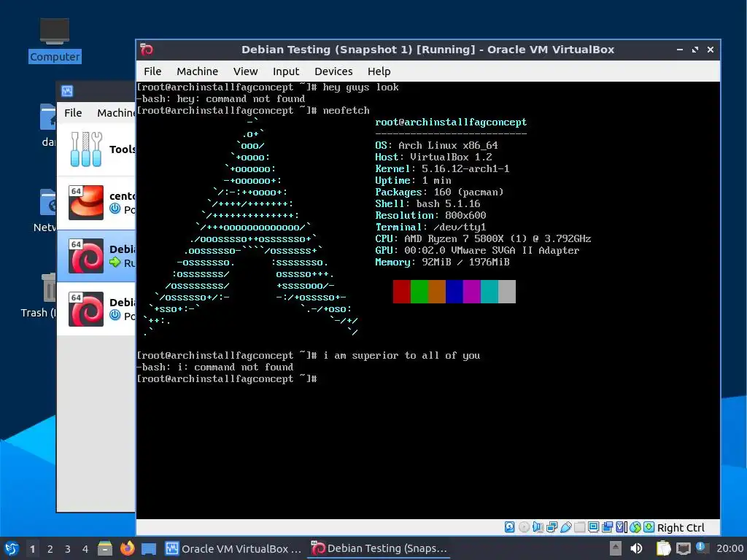Select the Tools entry in VirtualBox Manager
Screen dimensions: 747x560
96,149
